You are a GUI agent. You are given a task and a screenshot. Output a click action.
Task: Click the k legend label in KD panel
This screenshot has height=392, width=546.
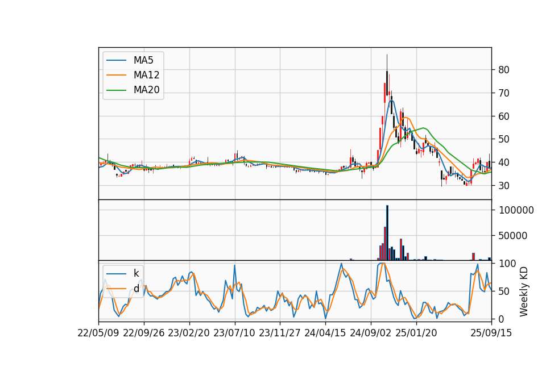point(136,273)
